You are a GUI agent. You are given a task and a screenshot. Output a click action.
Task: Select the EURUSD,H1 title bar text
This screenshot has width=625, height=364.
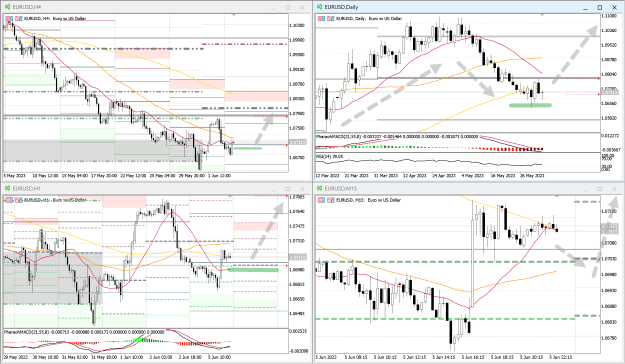pyautogui.click(x=26, y=189)
